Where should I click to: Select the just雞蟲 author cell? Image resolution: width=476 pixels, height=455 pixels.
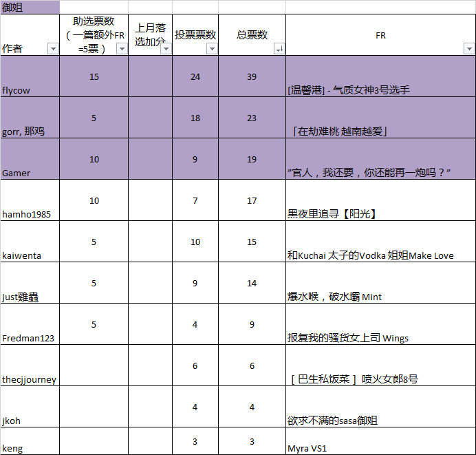30,283
